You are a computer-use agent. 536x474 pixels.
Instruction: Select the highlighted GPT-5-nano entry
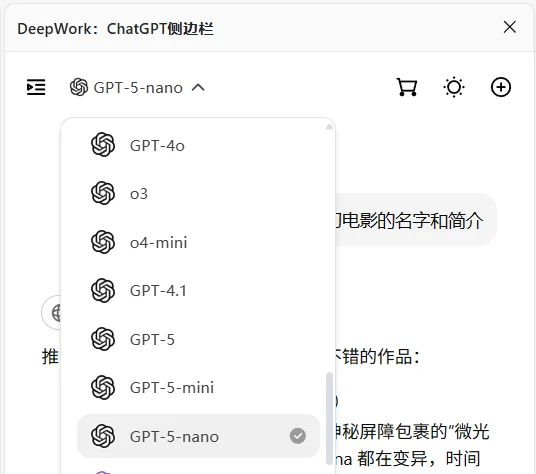[x=198, y=436]
